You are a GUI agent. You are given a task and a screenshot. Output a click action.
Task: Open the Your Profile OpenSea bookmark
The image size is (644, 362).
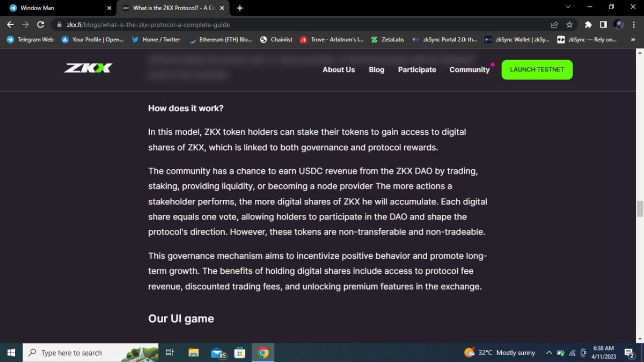pyautogui.click(x=93, y=39)
